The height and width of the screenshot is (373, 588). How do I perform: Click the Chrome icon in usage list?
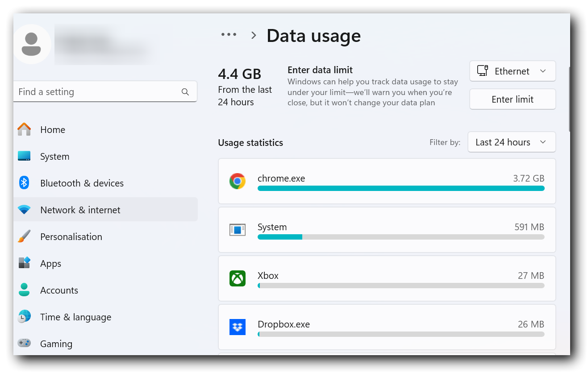pos(237,181)
